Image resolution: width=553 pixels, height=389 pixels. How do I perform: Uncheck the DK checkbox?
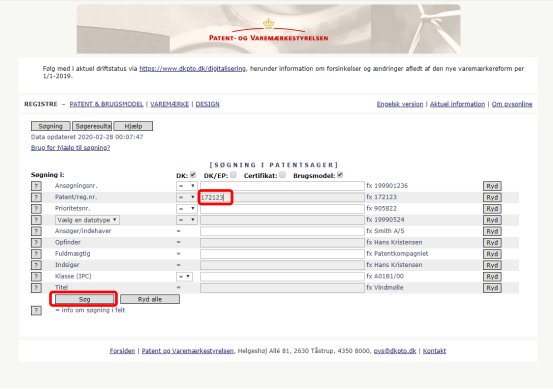[193, 175]
